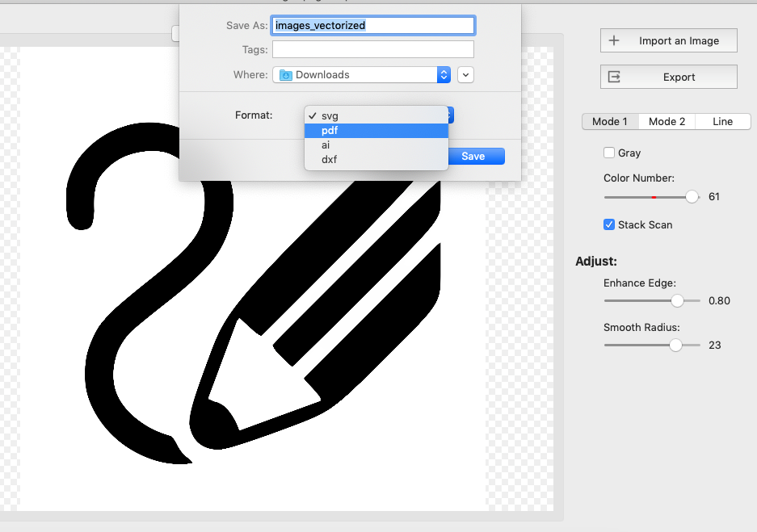Image resolution: width=757 pixels, height=532 pixels.
Task: Expand the save dialog with chevron button
Action: point(465,75)
